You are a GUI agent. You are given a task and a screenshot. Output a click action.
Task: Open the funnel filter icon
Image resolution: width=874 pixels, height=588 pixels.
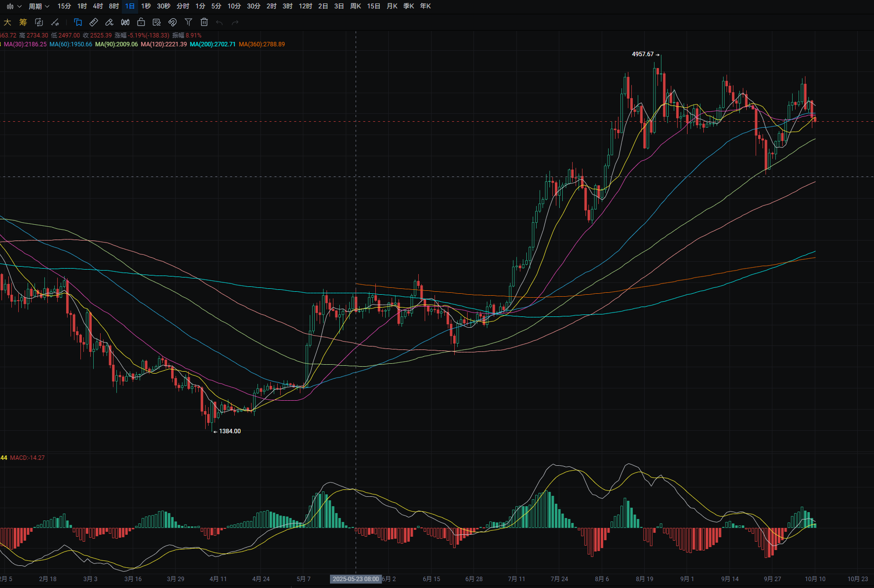[x=188, y=22]
